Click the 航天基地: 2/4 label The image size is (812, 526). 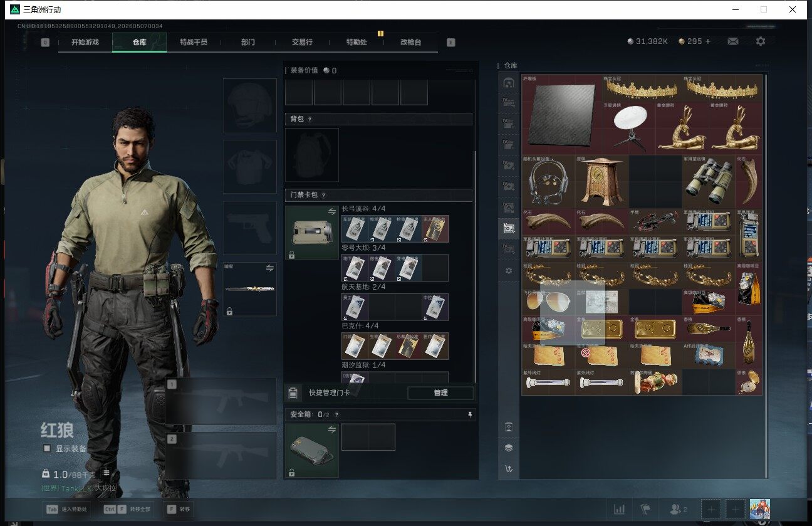363,287
